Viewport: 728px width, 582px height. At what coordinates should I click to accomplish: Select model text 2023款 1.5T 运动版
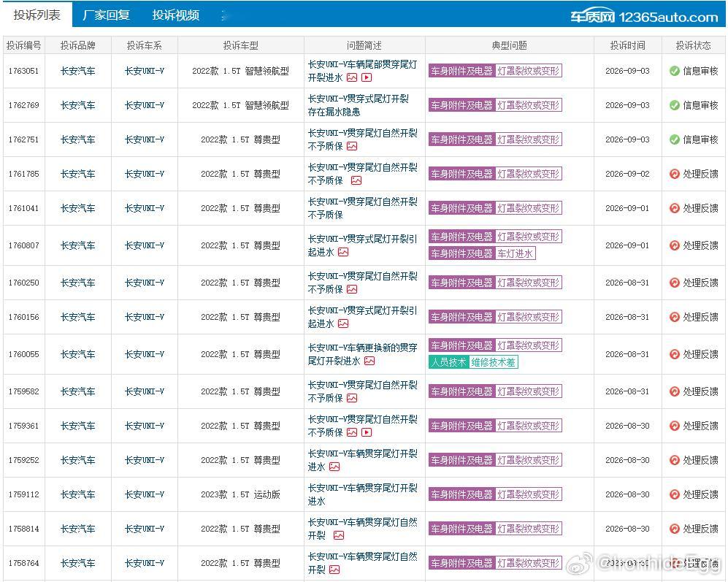click(240, 494)
